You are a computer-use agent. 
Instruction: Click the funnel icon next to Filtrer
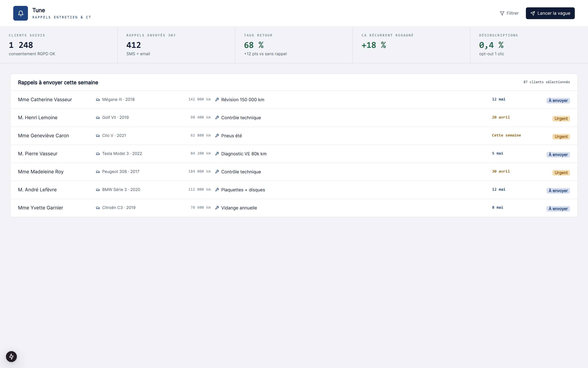502,13
